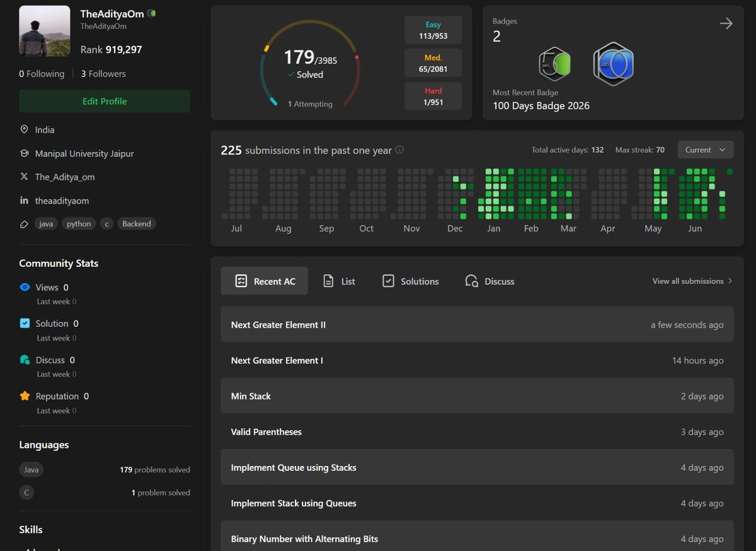
Task: Click the solved progress ring
Action: point(310,65)
